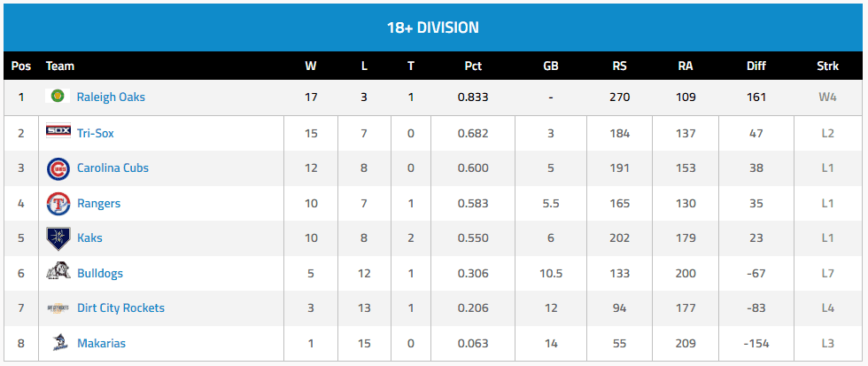Open the Raleigh Oaks team link
Viewport: 868px width, 366px height.
(x=111, y=97)
